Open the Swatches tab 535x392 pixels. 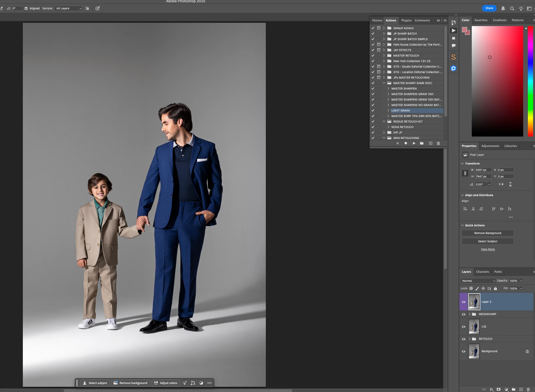pyautogui.click(x=481, y=20)
